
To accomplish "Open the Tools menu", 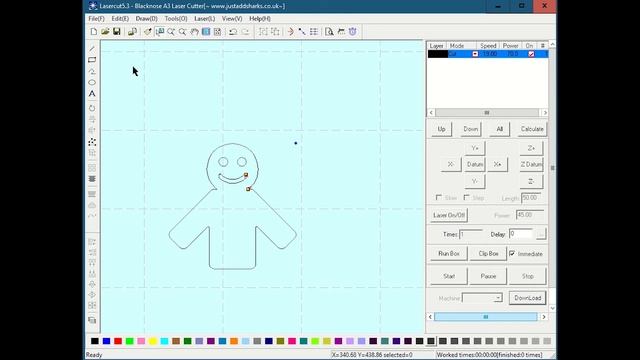I will coord(176,19).
